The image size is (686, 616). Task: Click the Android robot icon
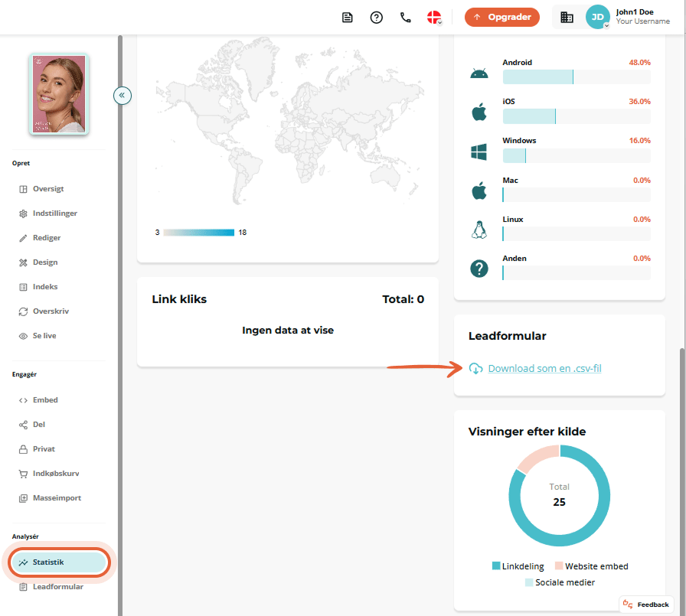tap(479, 73)
